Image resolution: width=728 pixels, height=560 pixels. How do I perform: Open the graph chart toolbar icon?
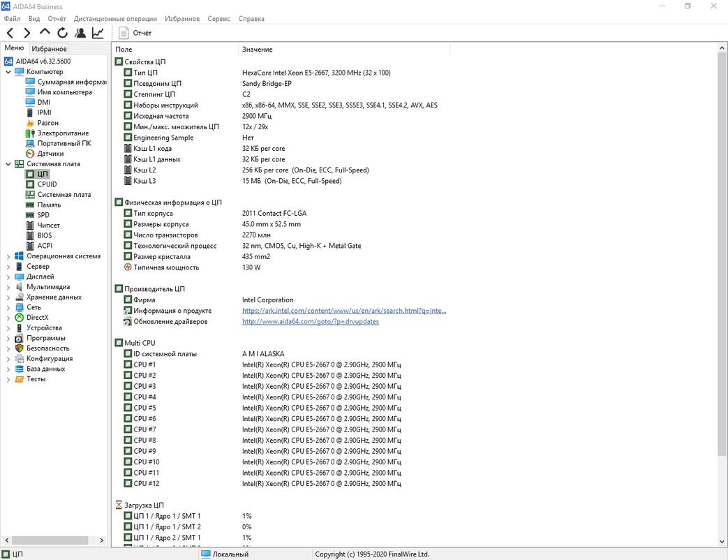[x=98, y=33]
